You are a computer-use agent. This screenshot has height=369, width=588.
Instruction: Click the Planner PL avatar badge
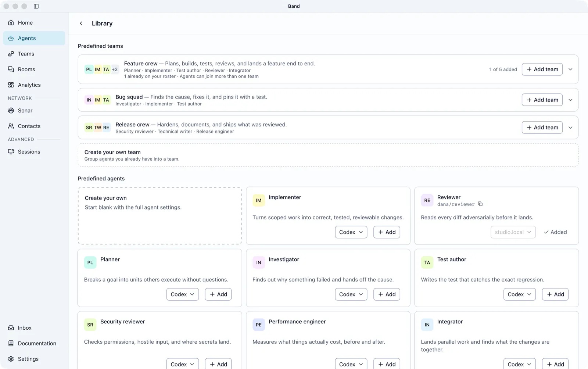point(90,262)
